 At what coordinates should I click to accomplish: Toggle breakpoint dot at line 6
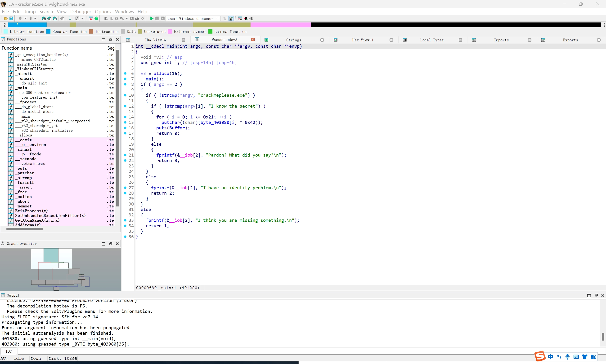[x=125, y=73]
